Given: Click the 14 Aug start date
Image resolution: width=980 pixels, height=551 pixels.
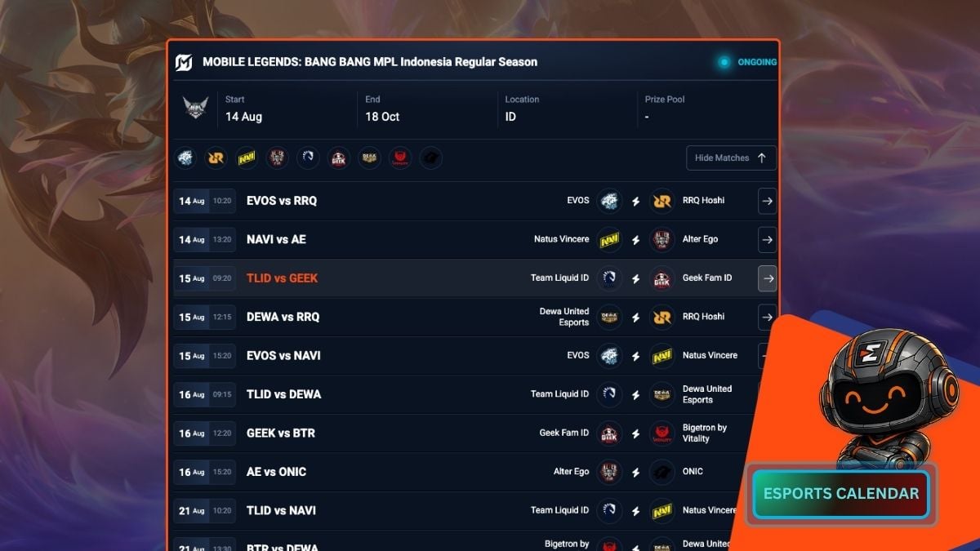Looking at the screenshot, I should [x=243, y=117].
